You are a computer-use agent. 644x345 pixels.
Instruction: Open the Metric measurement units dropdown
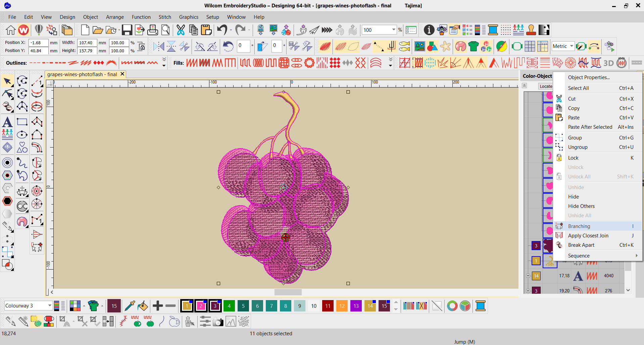tap(571, 46)
